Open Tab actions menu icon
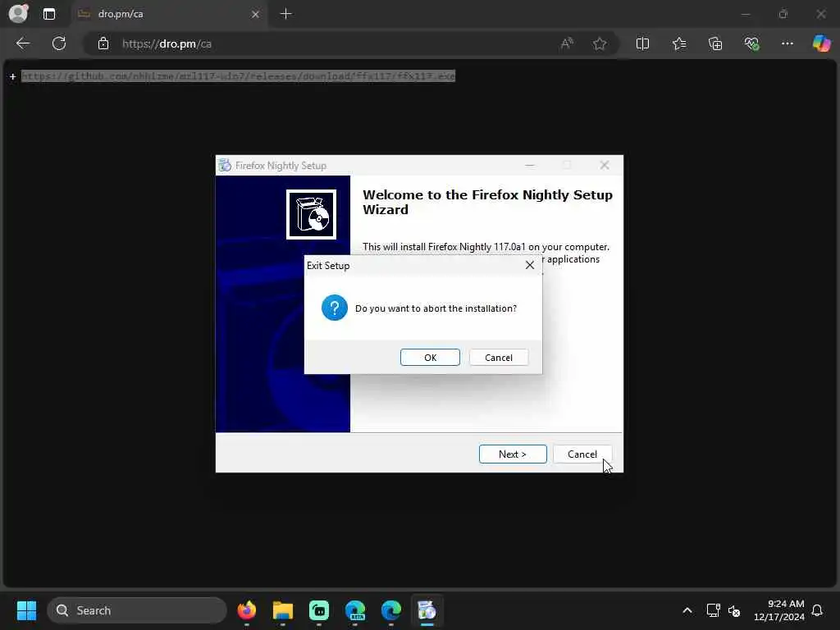The width and height of the screenshot is (840, 630). click(49, 14)
